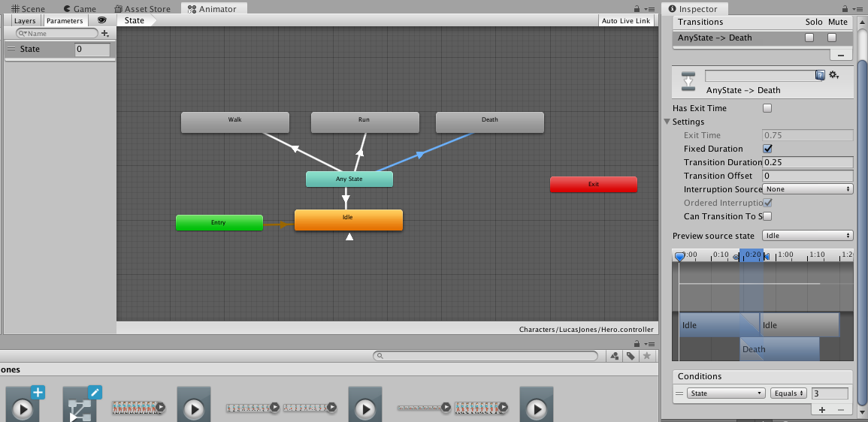This screenshot has width=868, height=422.
Task: Toggle the Inspector panel lock icon
Action: (845, 9)
